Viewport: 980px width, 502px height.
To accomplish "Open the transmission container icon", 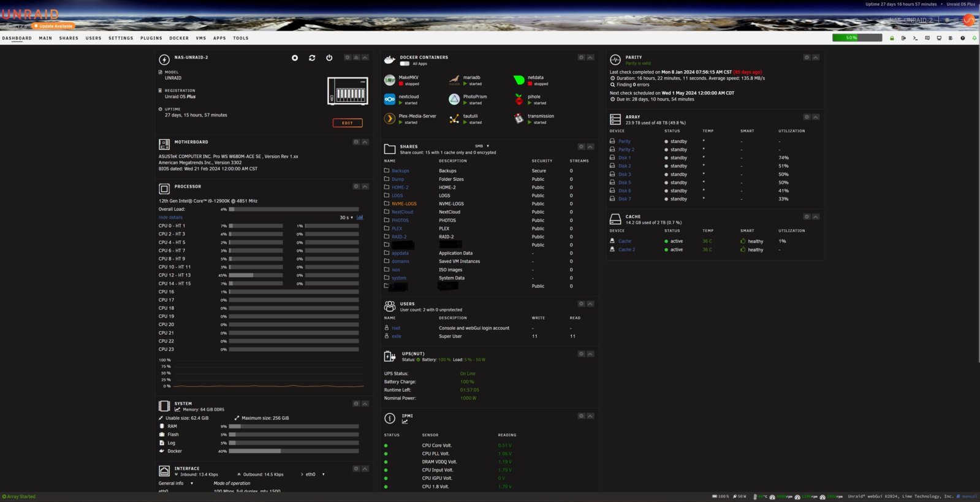I will [518, 118].
